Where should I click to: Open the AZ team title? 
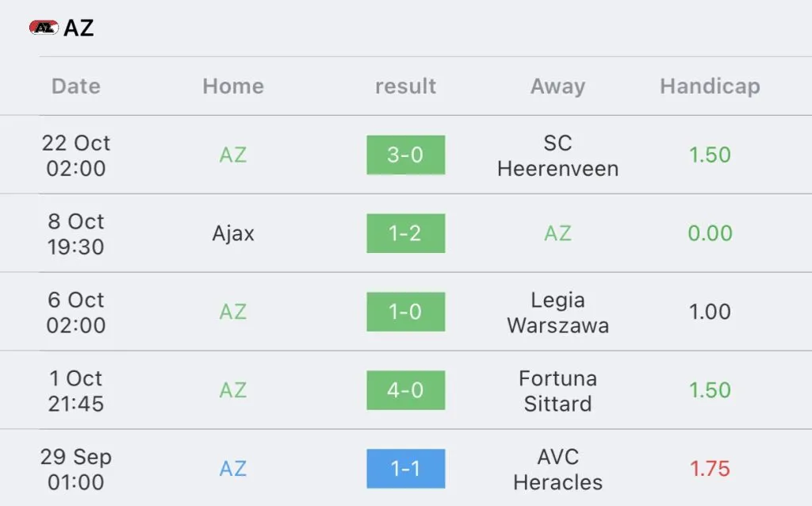(79, 28)
